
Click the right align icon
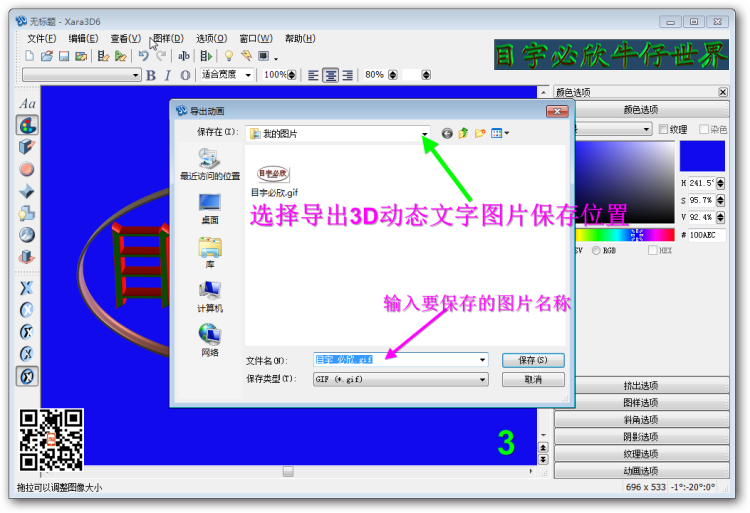click(347, 75)
